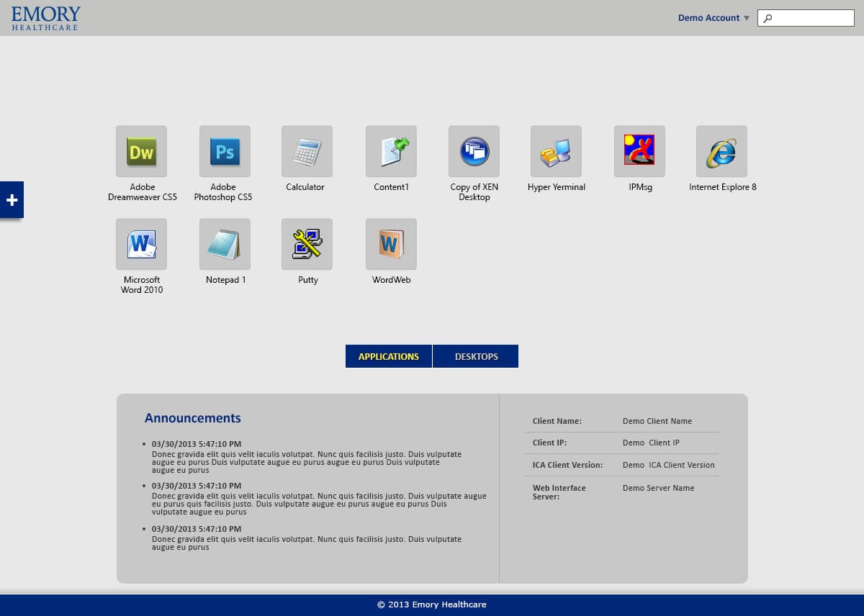The width and height of the screenshot is (864, 616).
Task: Click the magnifier search icon
Action: [x=768, y=19]
